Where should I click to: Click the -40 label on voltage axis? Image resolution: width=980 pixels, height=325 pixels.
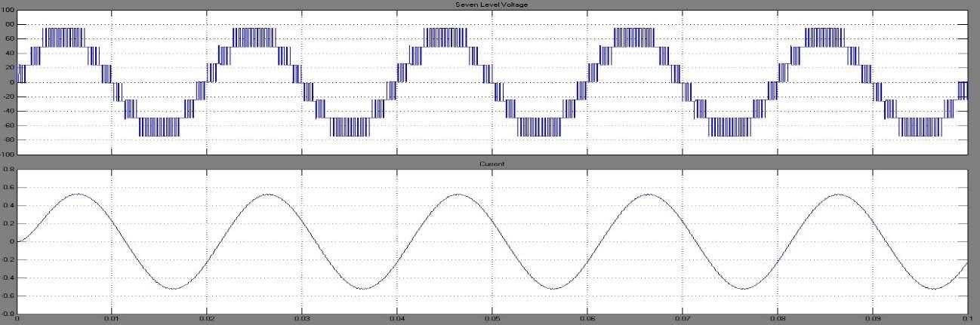[8, 111]
